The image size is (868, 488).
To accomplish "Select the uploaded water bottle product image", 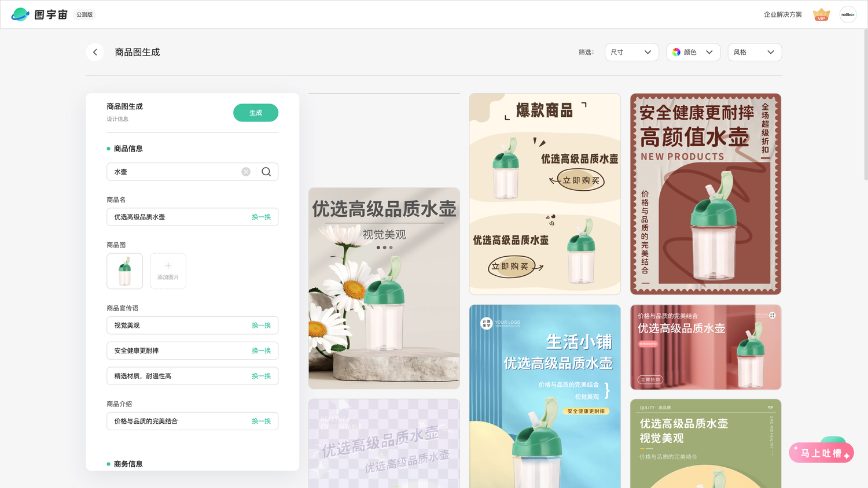I will pos(124,271).
